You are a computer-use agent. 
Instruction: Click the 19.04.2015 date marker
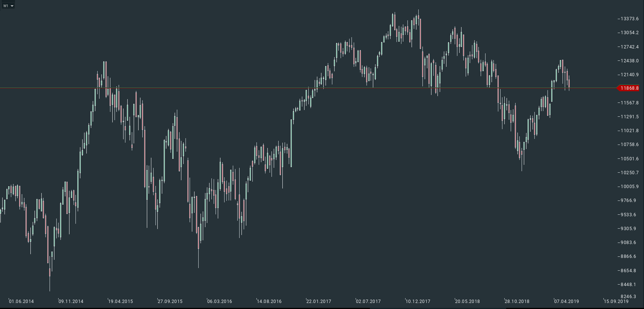120,301
